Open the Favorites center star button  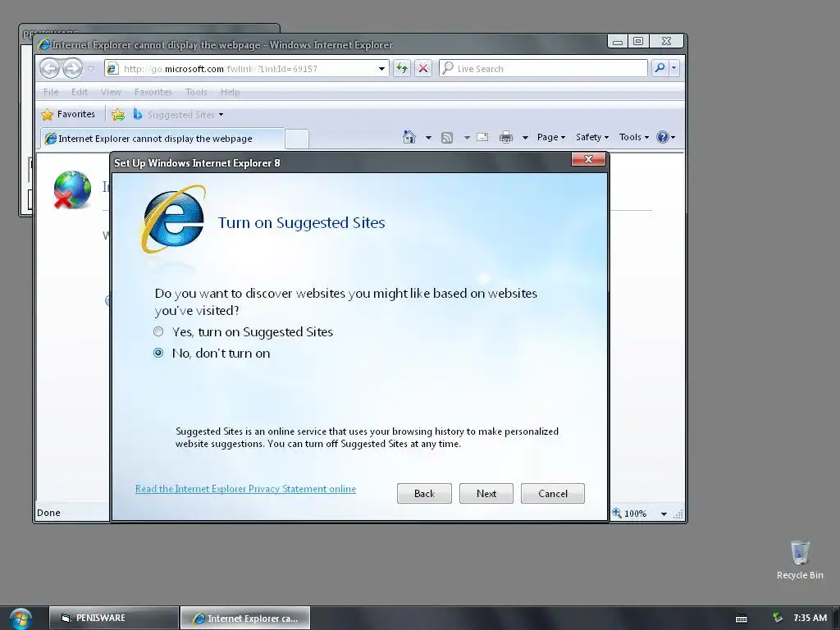pyautogui.click(x=68, y=114)
